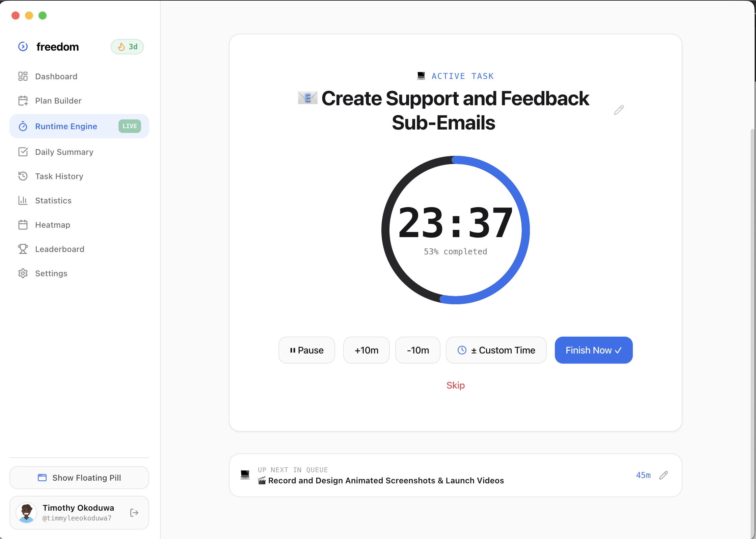
Task: Click the freedom logo icon
Action: (23, 47)
